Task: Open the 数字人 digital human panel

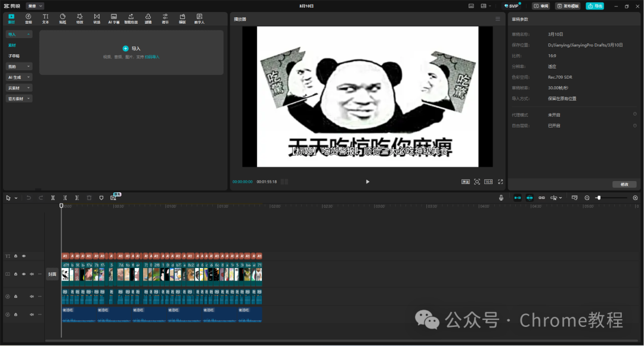Action: point(199,18)
